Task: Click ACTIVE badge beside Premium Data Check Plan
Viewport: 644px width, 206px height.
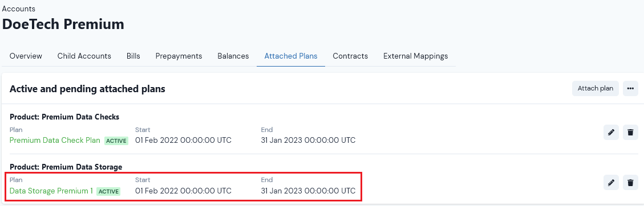Action: pyautogui.click(x=116, y=141)
